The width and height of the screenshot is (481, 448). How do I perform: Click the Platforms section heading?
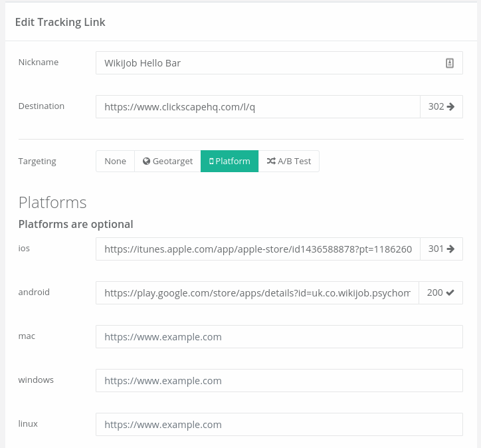(x=52, y=202)
